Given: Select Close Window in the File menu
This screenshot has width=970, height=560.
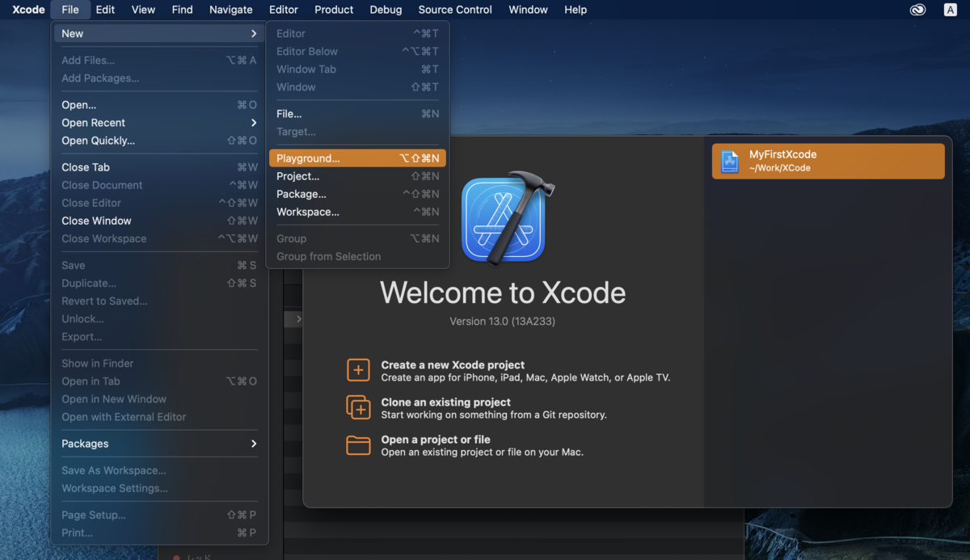Looking at the screenshot, I should click(159, 221).
